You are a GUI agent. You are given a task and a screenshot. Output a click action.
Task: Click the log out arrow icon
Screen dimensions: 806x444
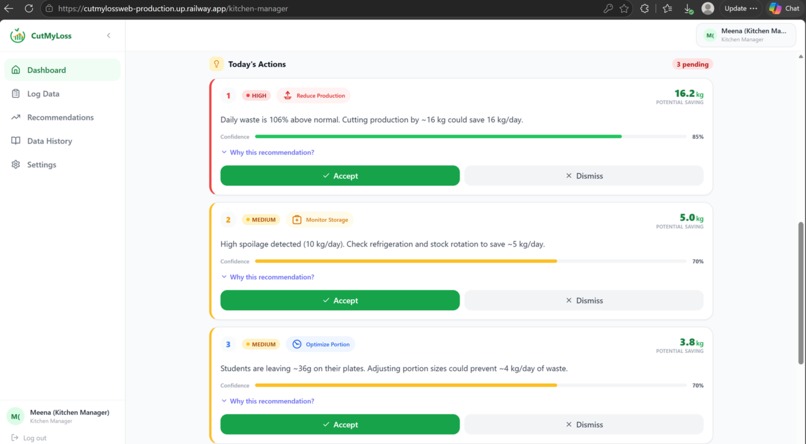(x=15, y=438)
